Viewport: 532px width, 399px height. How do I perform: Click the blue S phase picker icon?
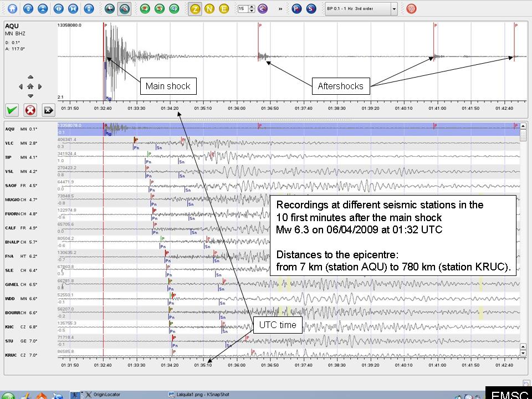click(311, 9)
